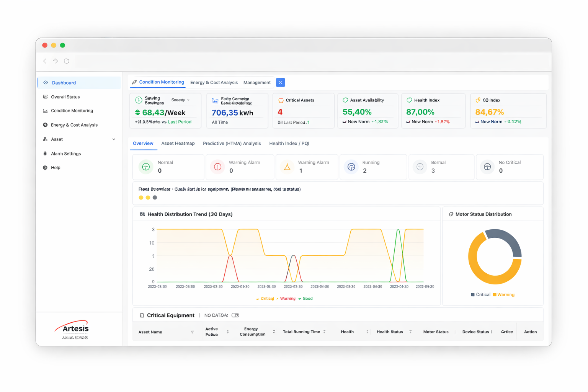Image resolution: width=588 pixels, height=392 pixels.
Task: Click the red Warning Alarm circle icon
Action: coord(217,167)
